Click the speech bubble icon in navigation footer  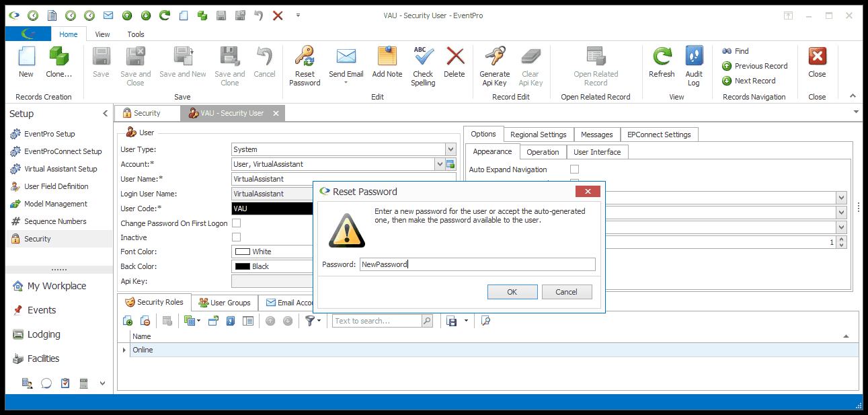tap(46, 383)
